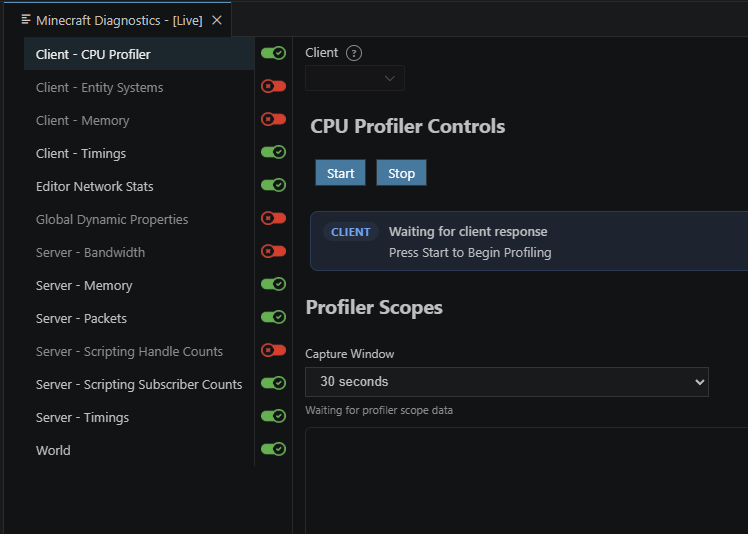Disable the World toggle
Viewport: 748px width, 534px height.
(273, 449)
